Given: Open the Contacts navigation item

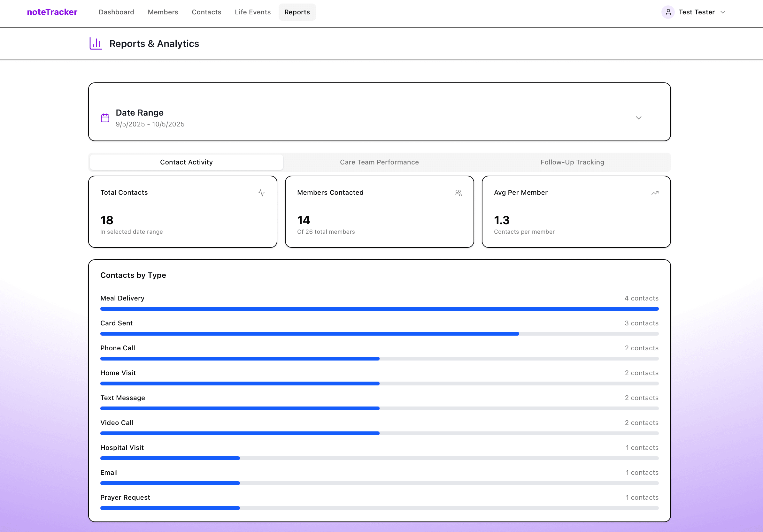Looking at the screenshot, I should 206,12.
